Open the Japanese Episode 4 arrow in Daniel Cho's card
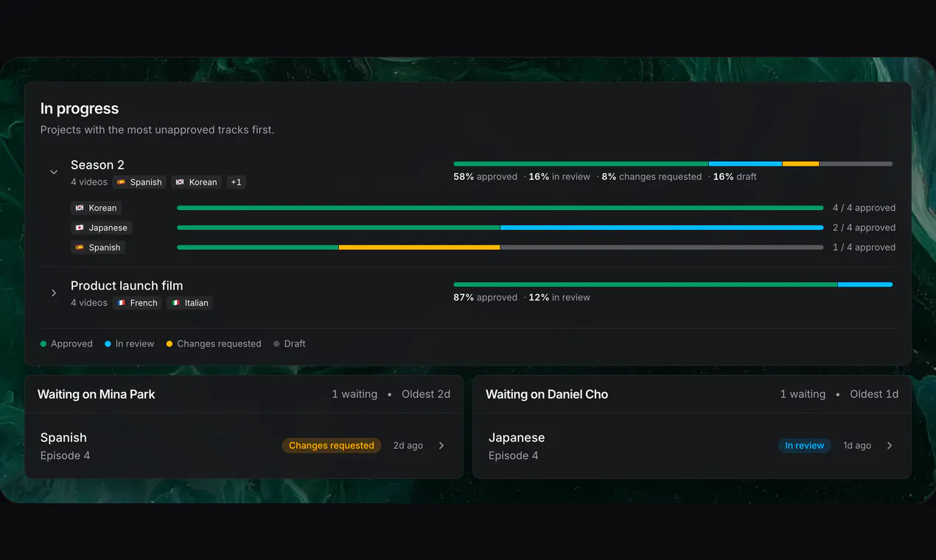936x560 pixels. [890, 446]
